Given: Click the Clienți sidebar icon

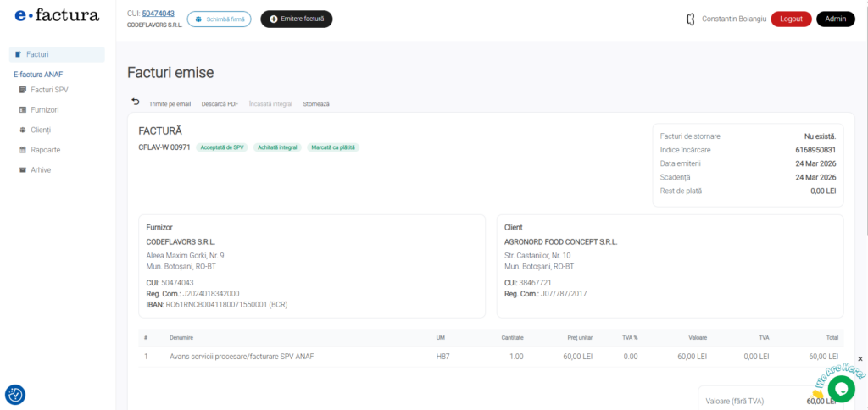Looking at the screenshot, I should [x=23, y=130].
